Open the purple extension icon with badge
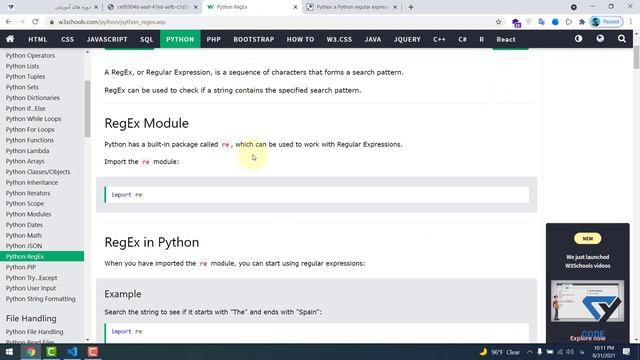The height and width of the screenshot is (360, 640). pos(516,22)
